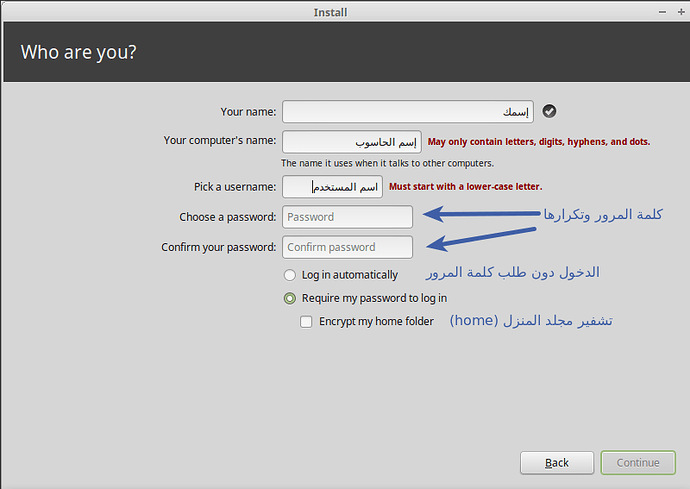Enable Encrypt my home folder checkbox
The image size is (690, 489).
click(x=306, y=322)
